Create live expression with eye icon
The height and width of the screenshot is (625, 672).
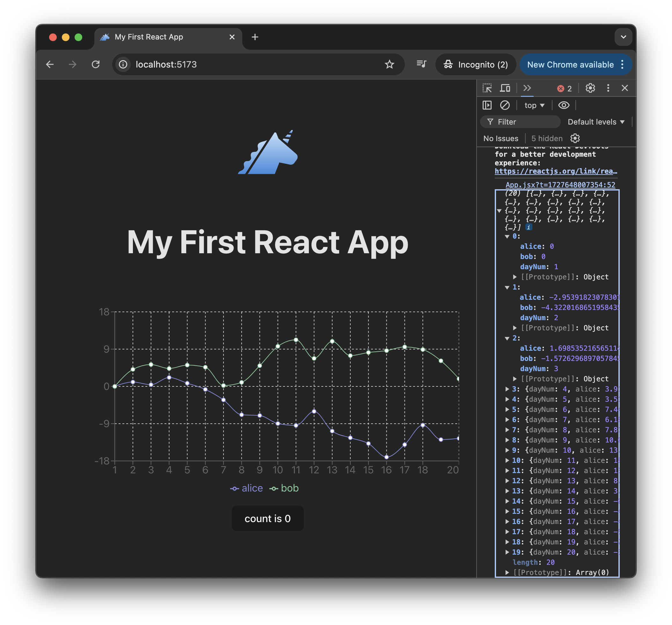pos(564,105)
